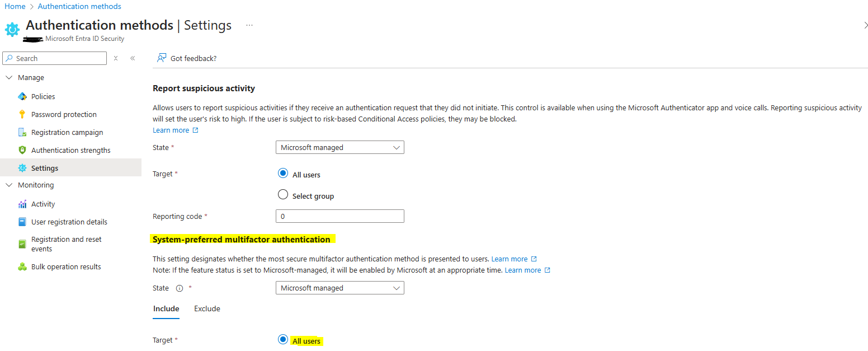Click the Got feedback icon
This screenshot has width=868, height=351.
tap(162, 58)
